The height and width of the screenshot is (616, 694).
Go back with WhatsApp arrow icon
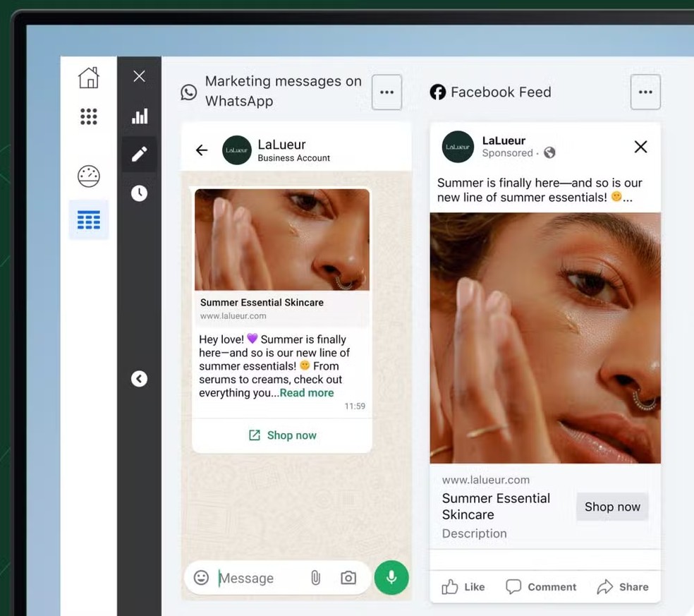202,150
